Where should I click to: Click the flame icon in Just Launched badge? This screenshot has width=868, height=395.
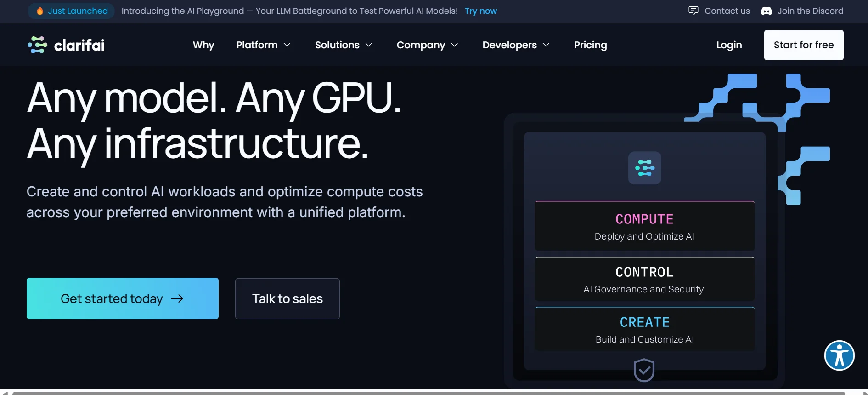(x=40, y=11)
